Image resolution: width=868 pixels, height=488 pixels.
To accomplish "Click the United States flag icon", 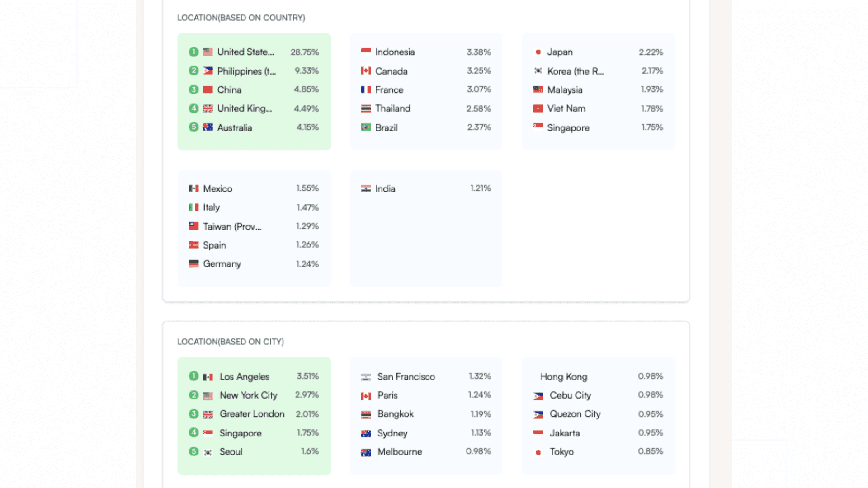I will [x=208, y=52].
